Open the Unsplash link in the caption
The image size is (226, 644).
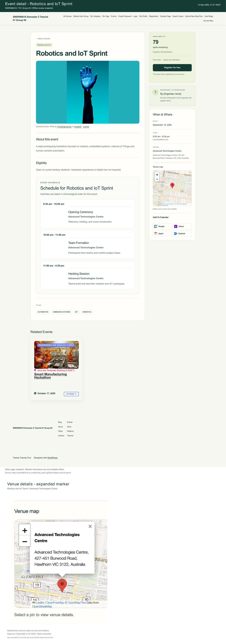click(78, 127)
